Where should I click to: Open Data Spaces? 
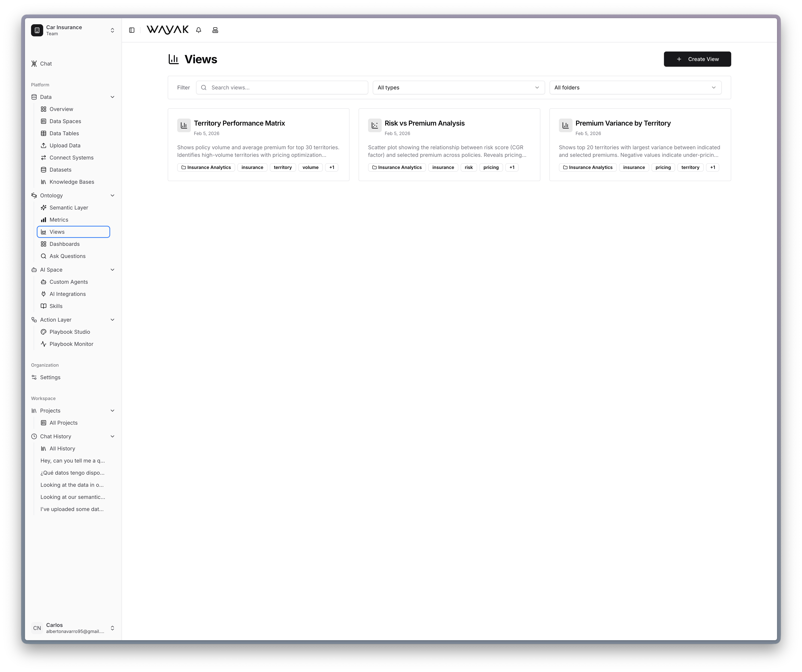click(x=65, y=121)
